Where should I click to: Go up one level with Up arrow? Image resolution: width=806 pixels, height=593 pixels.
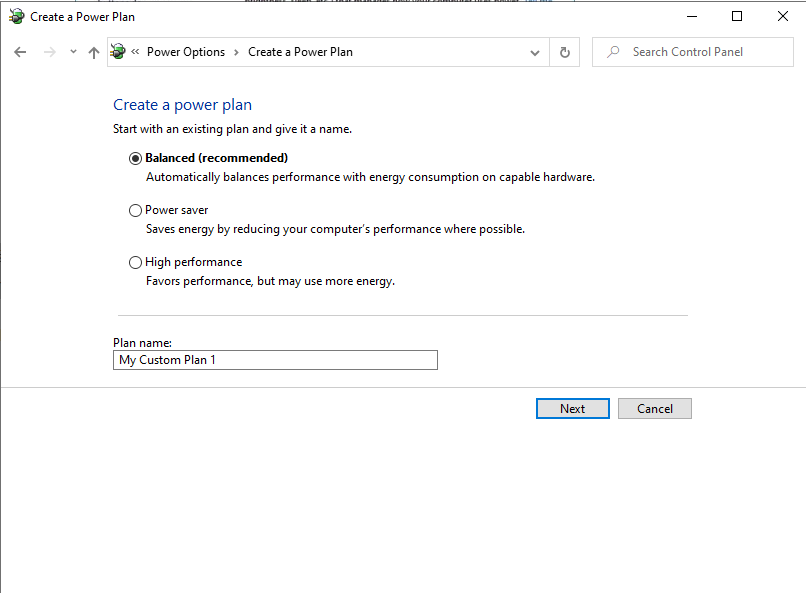[94, 52]
